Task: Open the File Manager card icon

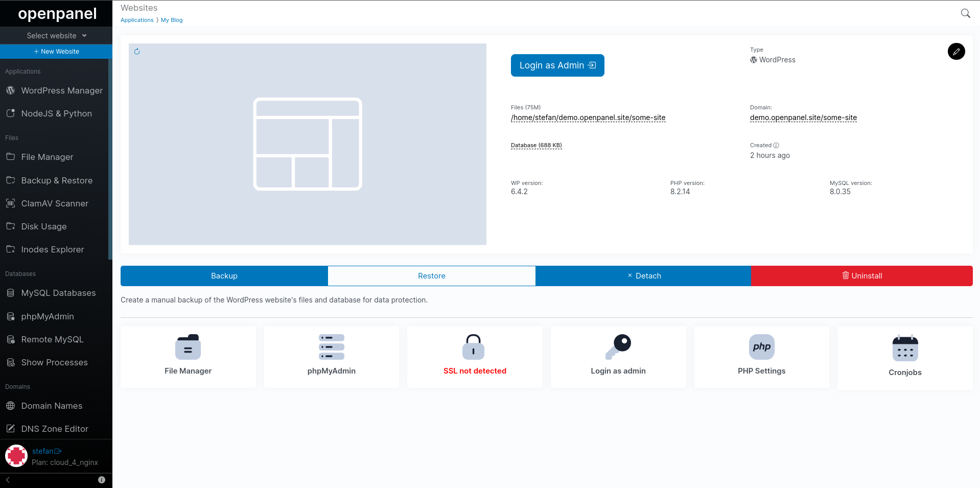Action: tap(188, 347)
